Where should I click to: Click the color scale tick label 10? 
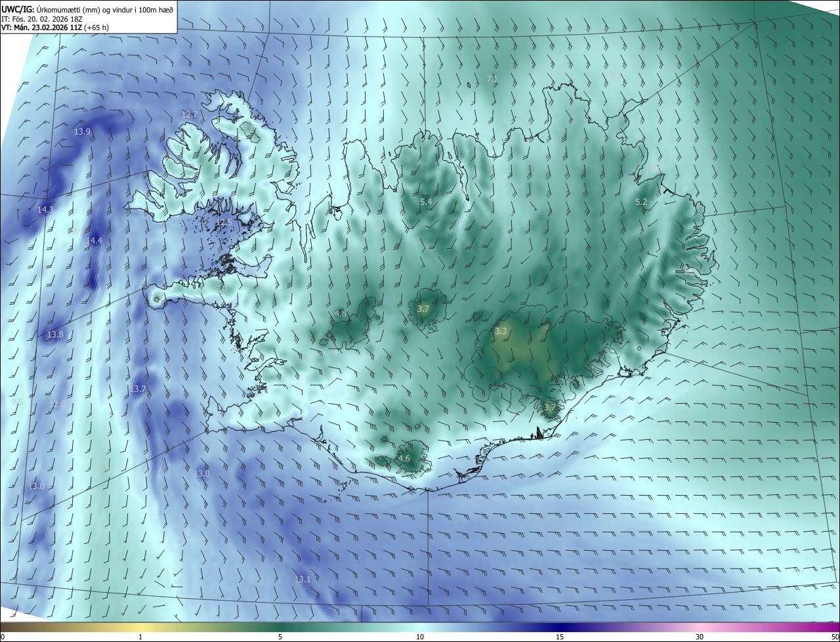click(x=420, y=637)
